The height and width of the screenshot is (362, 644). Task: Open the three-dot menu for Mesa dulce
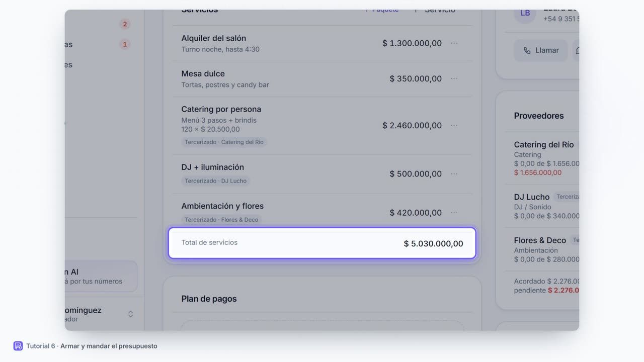point(454,78)
